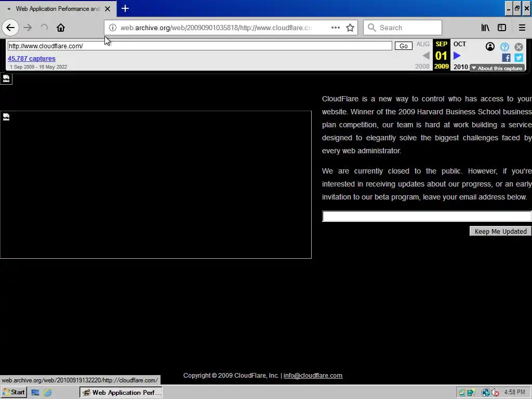Click the previous capture gray arrow
532x399 pixels.
(426, 55)
